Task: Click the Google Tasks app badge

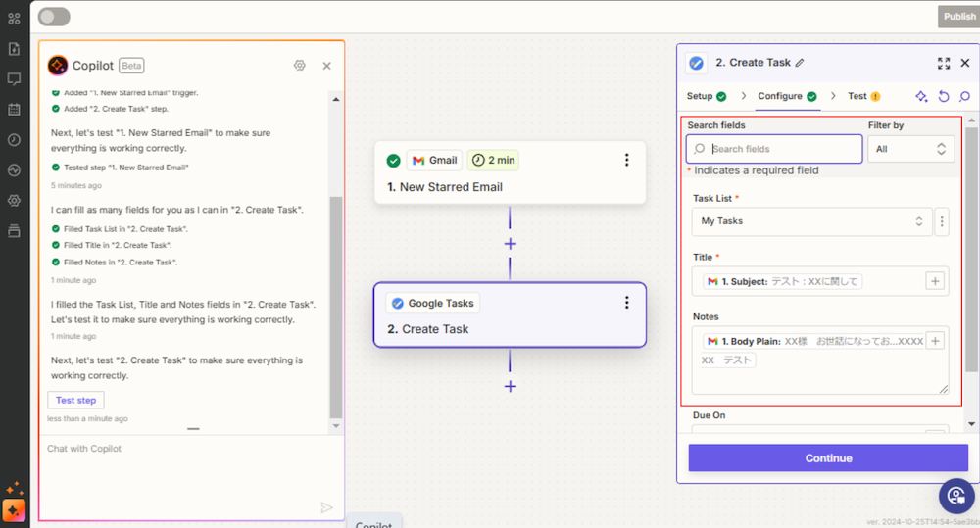Action: coord(433,303)
